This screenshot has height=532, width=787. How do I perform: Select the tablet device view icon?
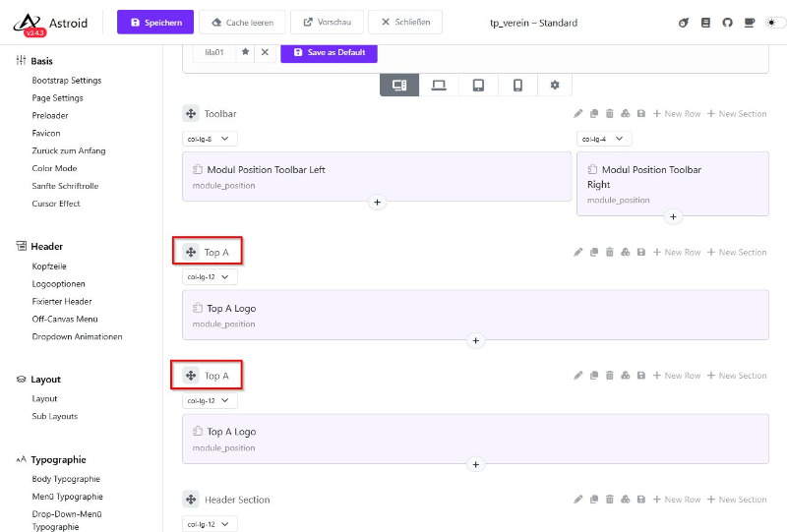(x=478, y=86)
